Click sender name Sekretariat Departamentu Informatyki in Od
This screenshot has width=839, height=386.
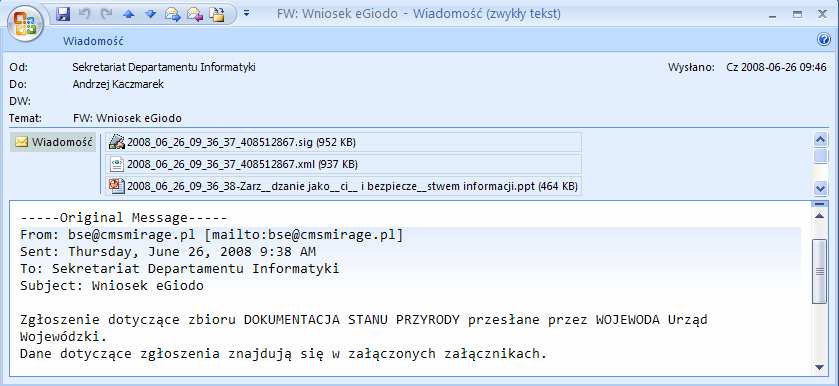click(164, 67)
